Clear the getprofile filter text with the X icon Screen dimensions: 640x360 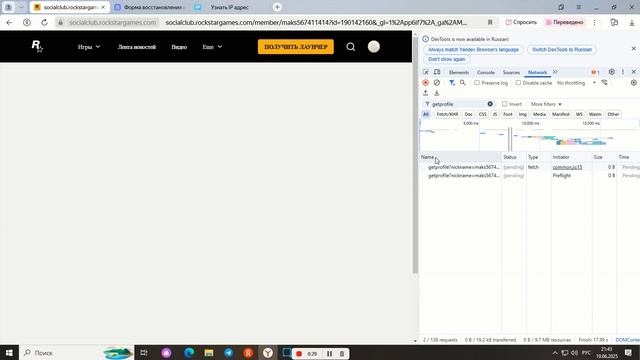490,104
